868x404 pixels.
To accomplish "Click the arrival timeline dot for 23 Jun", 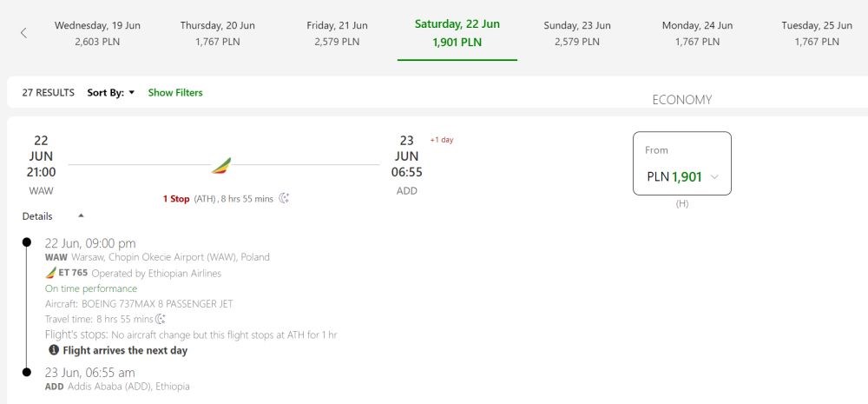I will click(27, 372).
